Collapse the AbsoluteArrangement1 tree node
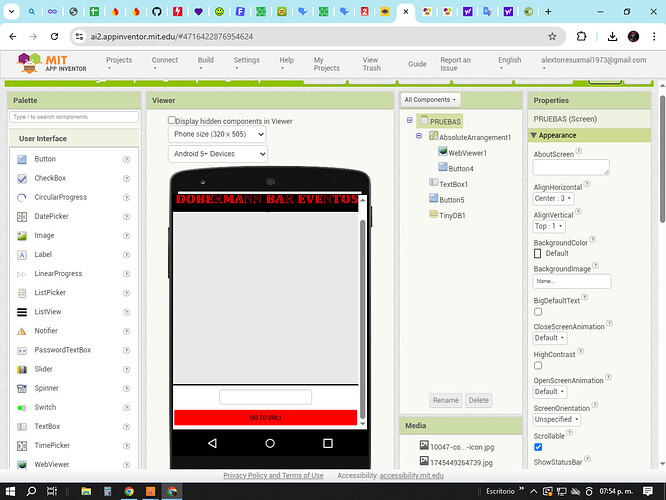The image size is (666, 500). coord(419,136)
